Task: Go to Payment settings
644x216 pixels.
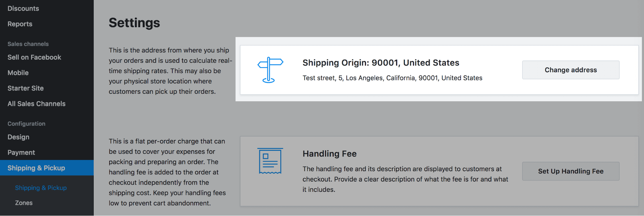Action: [21, 152]
